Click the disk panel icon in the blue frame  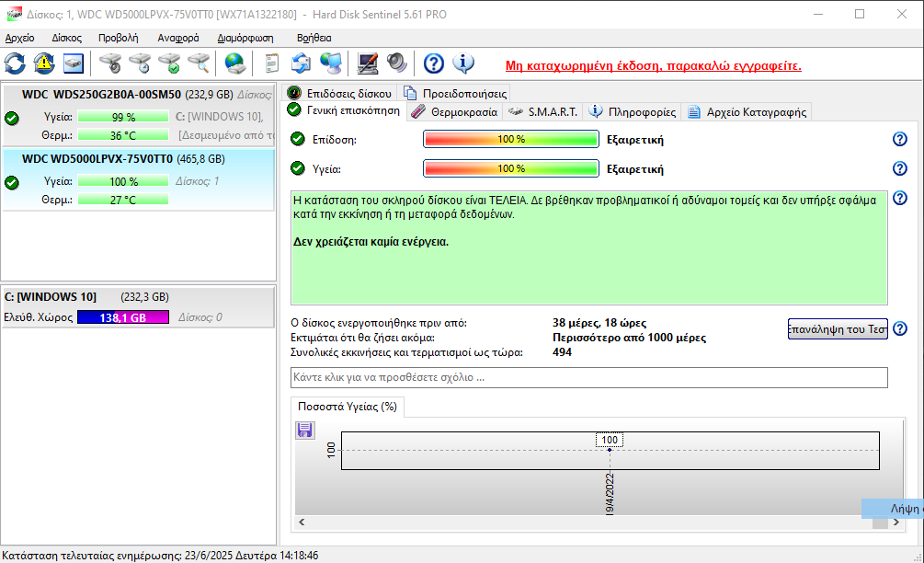pyautogui.click(x=73, y=63)
